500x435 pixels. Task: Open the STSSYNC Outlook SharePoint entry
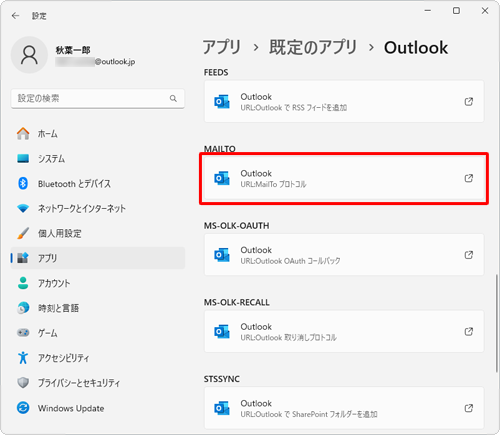344,408
